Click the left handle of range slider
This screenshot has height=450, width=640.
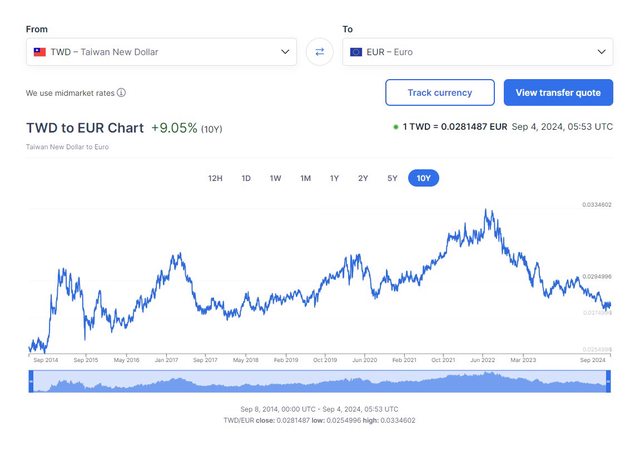coord(31,381)
